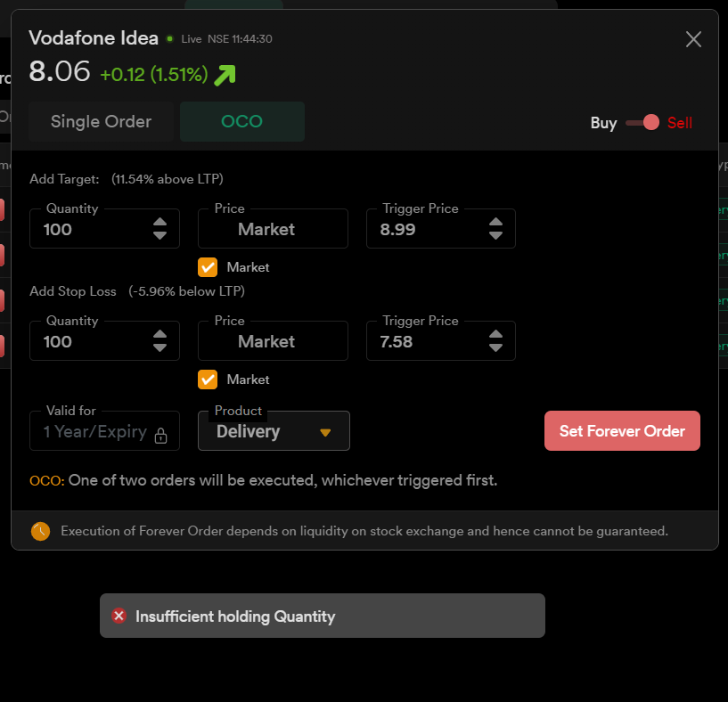The height and width of the screenshot is (702, 728).
Task: Click the Insufficient holding Quantity notification
Action: click(x=322, y=616)
